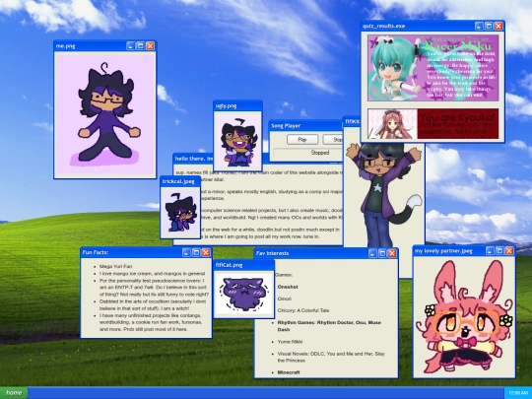Viewport: 532px width, 399px height.
Task: Click the fifiCat.png title bar
Action: pyautogui.click(x=244, y=265)
